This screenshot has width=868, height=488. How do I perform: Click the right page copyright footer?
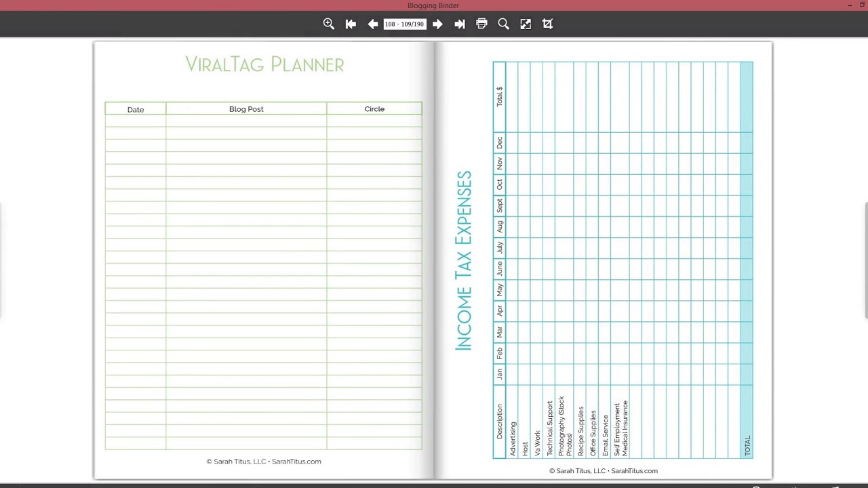pyautogui.click(x=604, y=471)
